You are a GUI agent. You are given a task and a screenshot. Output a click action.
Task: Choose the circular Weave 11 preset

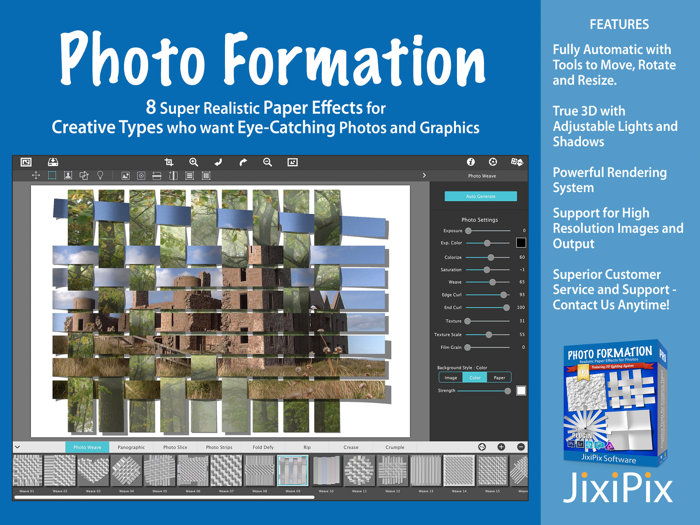click(x=359, y=471)
